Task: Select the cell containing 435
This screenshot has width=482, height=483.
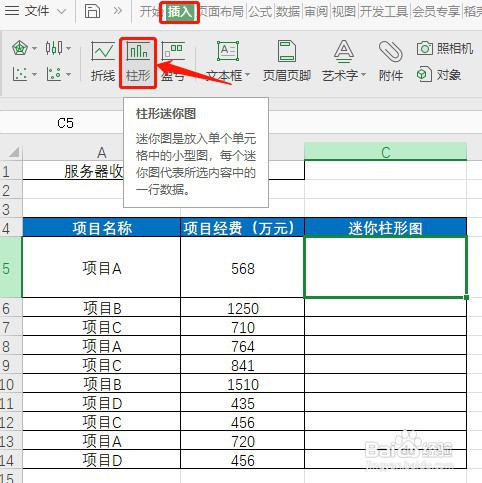Action: pyautogui.click(x=242, y=403)
